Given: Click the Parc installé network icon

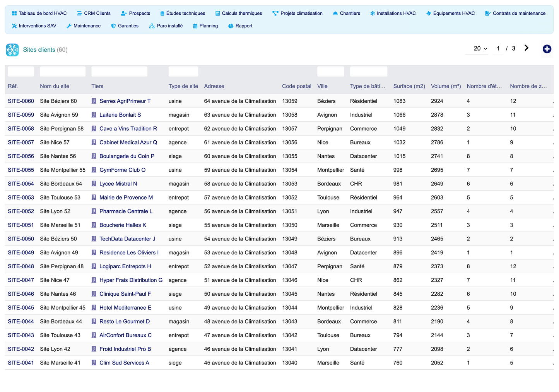Looking at the screenshot, I should [152, 26].
